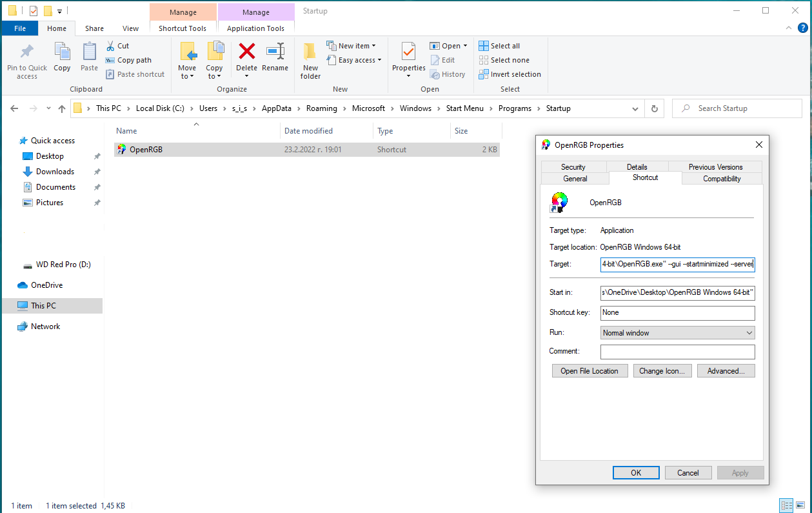
Task: Cancel the OpenRGB Properties dialog
Action: point(688,473)
